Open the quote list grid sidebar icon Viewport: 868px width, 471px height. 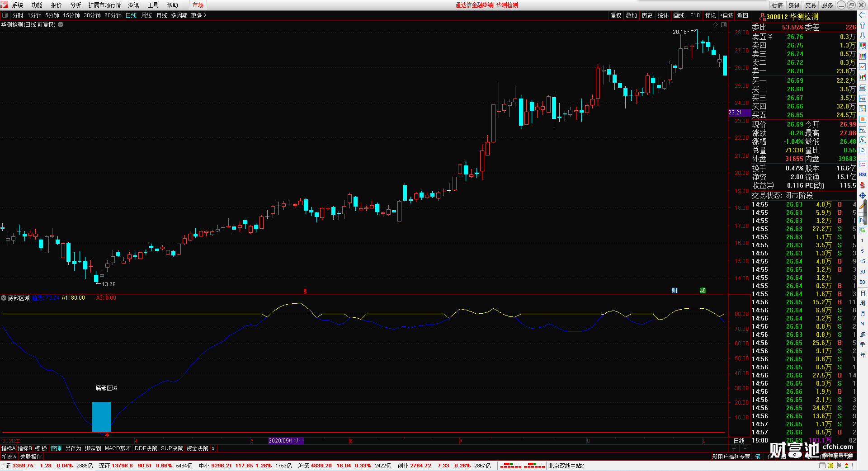point(863,57)
